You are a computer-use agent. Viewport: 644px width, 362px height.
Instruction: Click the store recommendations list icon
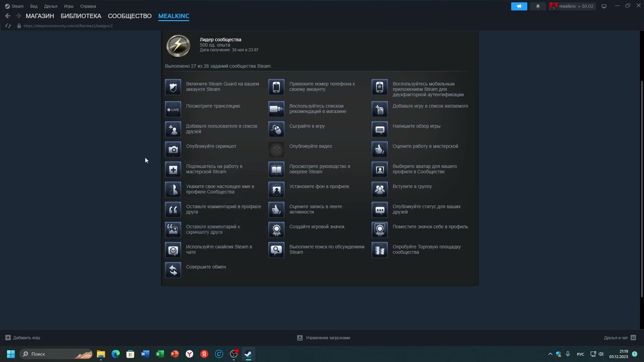coord(276,109)
